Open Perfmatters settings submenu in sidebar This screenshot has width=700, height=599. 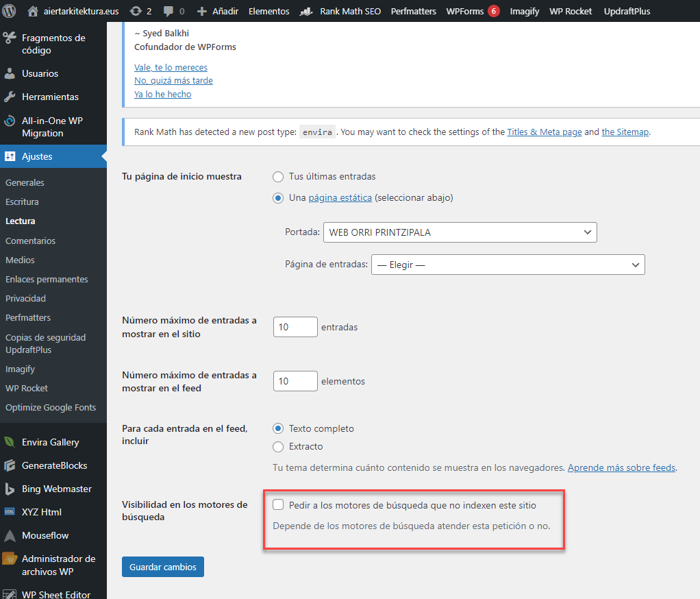28,317
